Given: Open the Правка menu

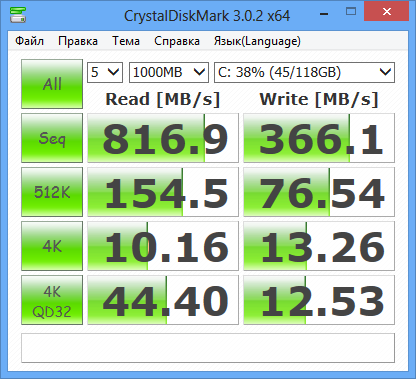Looking at the screenshot, I should (78, 41).
